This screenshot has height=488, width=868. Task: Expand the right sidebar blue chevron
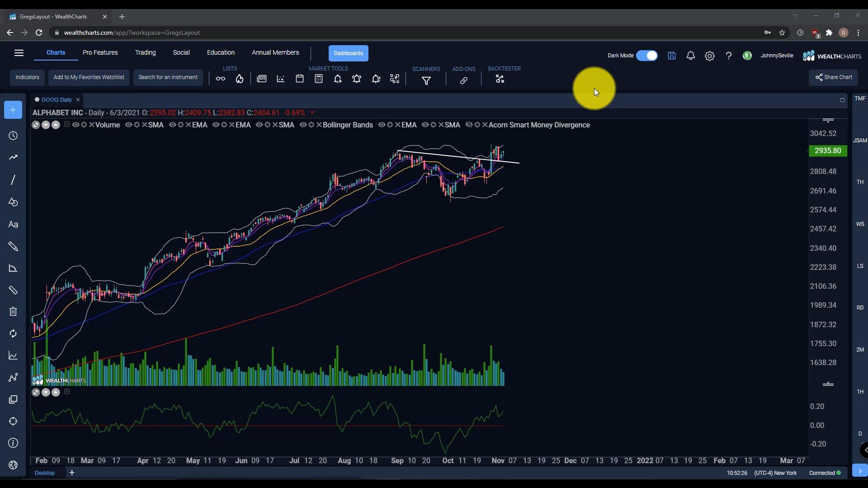pos(860,471)
